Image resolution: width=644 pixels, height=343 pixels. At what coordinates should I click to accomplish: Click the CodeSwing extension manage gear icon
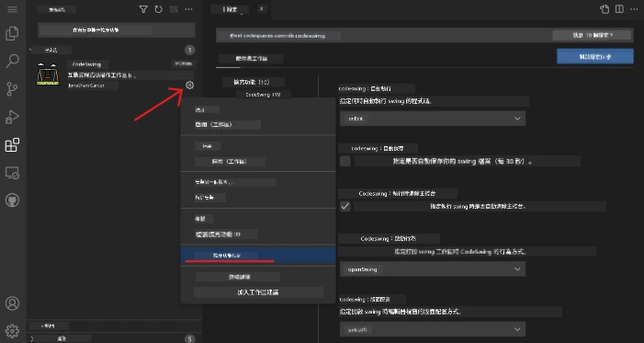click(189, 86)
